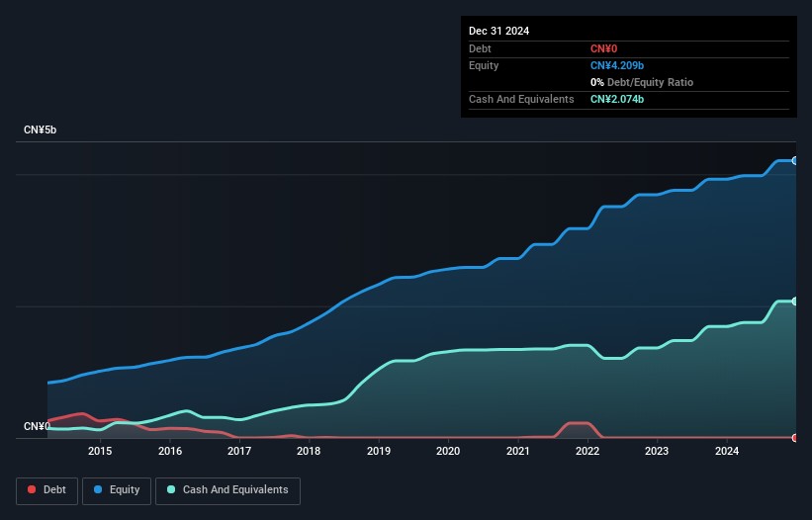Pick the 2018 year on the axis
The height and width of the screenshot is (520, 812).
[x=310, y=452]
